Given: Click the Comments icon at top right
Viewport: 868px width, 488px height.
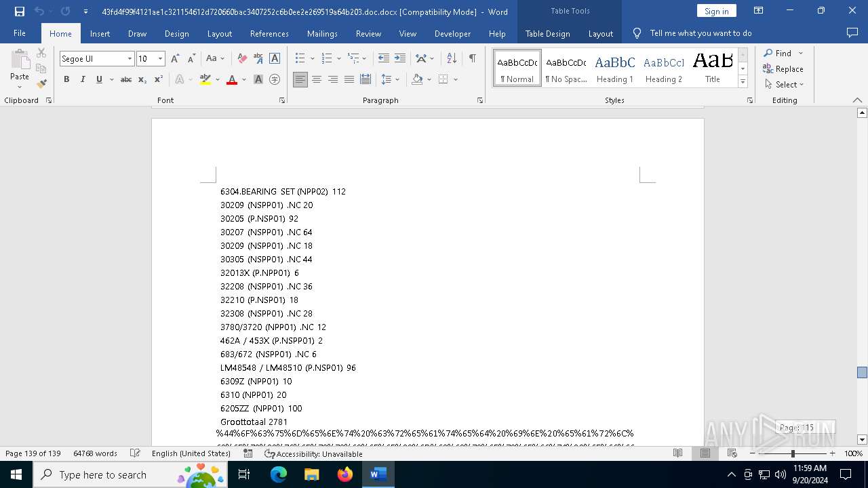Looking at the screenshot, I should tap(852, 33).
